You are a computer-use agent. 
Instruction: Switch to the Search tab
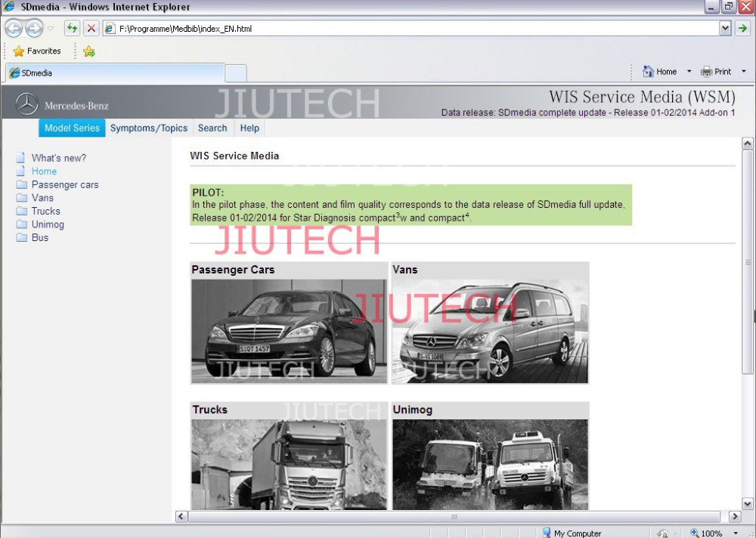click(212, 128)
